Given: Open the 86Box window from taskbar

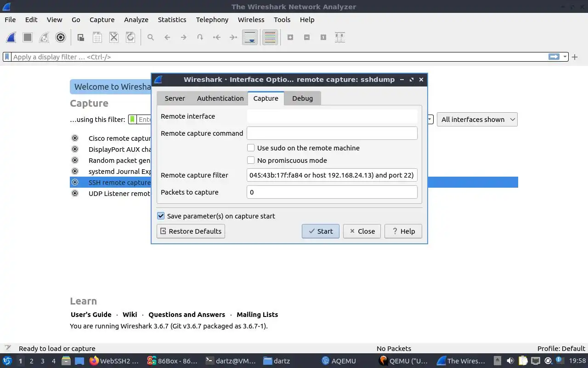Looking at the screenshot, I should click(173, 361).
